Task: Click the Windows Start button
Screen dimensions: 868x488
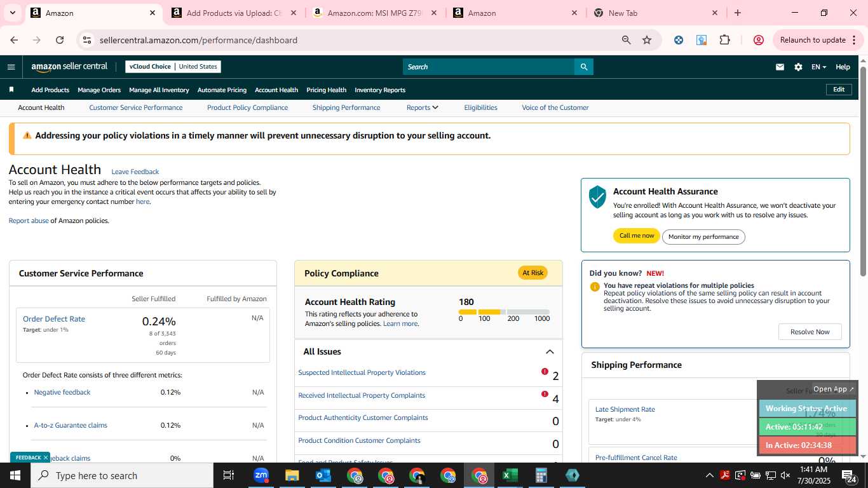Action: click(15, 475)
